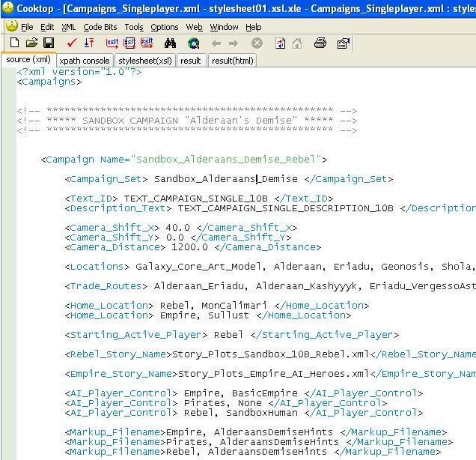Click the stop loading icon
Image resolution: width=476 pixels, height=460 pixels.
[257, 43]
